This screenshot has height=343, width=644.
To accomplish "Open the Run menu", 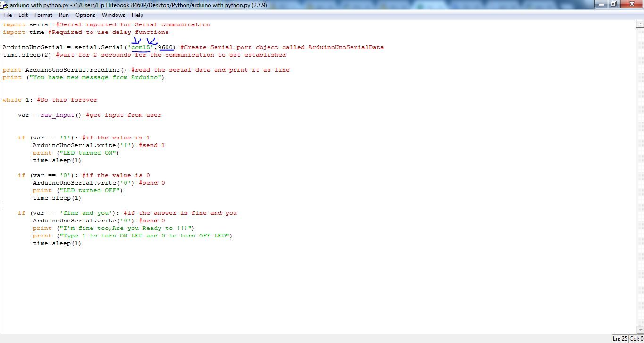I will coord(63,15).
